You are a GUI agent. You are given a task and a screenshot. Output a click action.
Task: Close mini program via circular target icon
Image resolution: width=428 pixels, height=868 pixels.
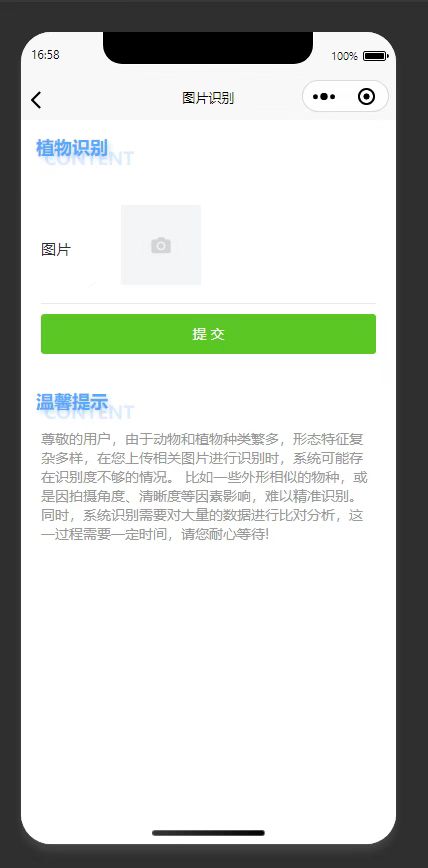pyautogui.click(x=367, y=97)
